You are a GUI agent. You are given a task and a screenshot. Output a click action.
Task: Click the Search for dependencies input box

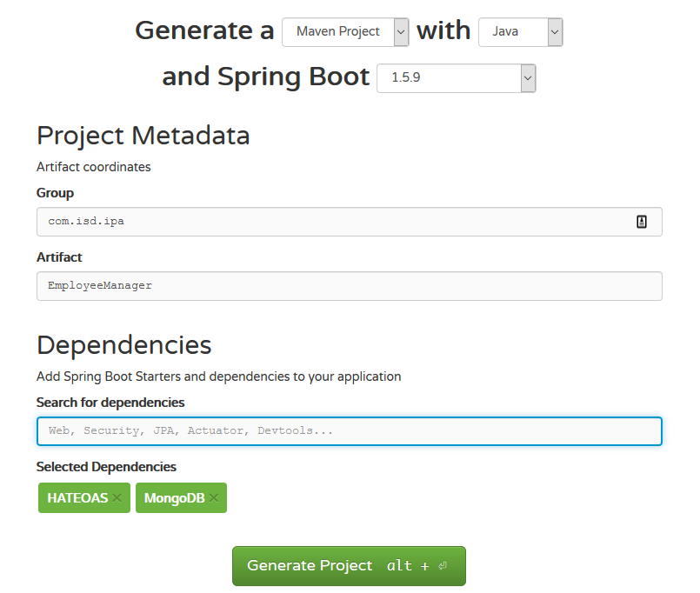(x=349, y=431)
